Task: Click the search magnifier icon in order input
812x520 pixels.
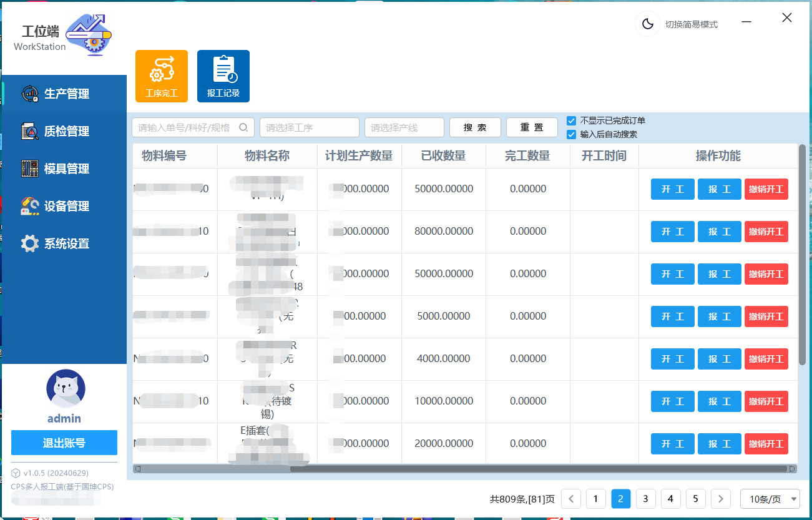Action: 243,127
